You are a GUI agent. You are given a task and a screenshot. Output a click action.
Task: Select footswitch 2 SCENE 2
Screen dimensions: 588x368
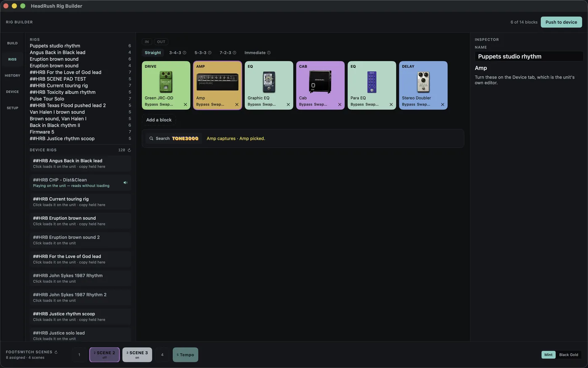tap(105, 355)
